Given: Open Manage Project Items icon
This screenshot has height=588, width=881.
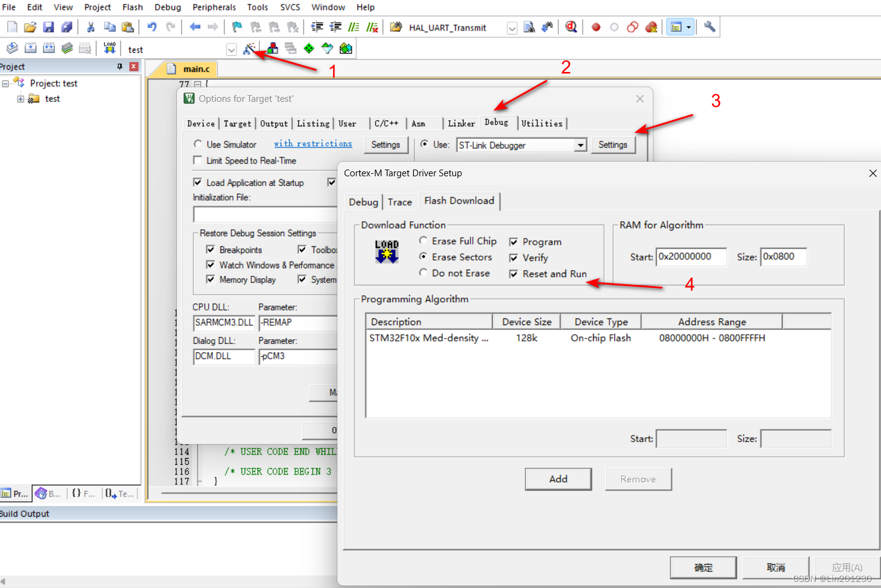Looking at the screenshot, I should (x=273, y=49).
